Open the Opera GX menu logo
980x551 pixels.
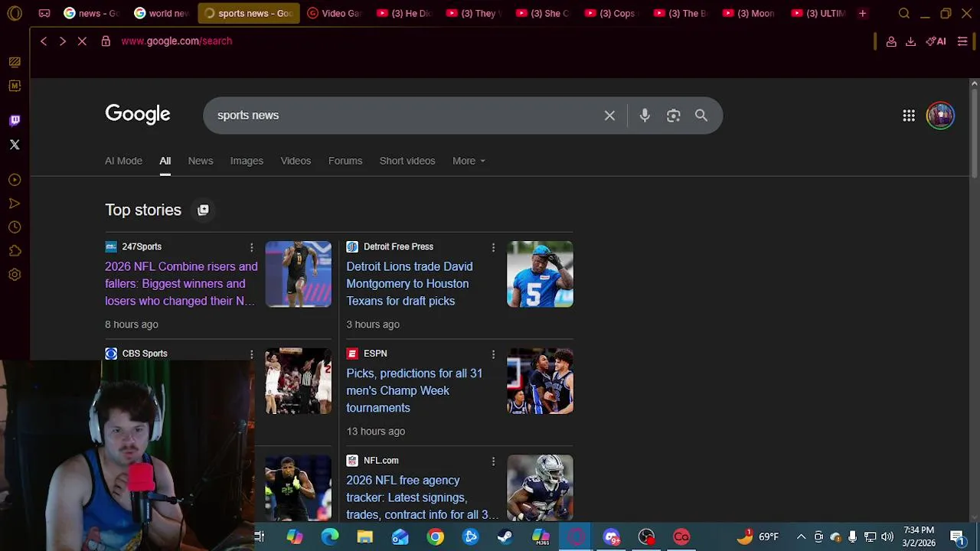point(15,13)
